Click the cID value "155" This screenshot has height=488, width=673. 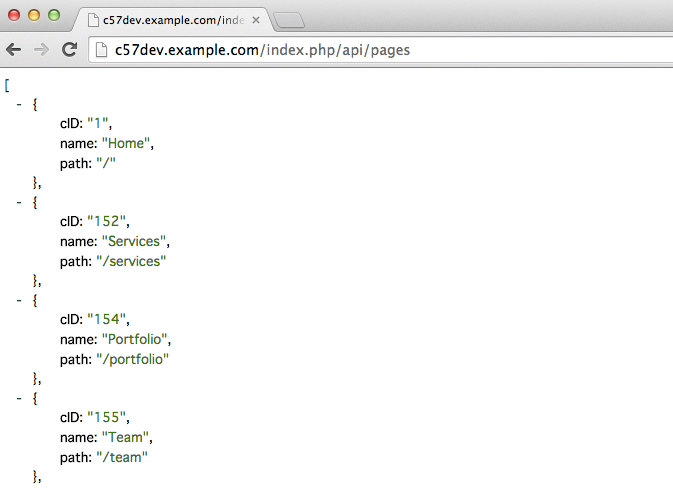click(109, 417)
